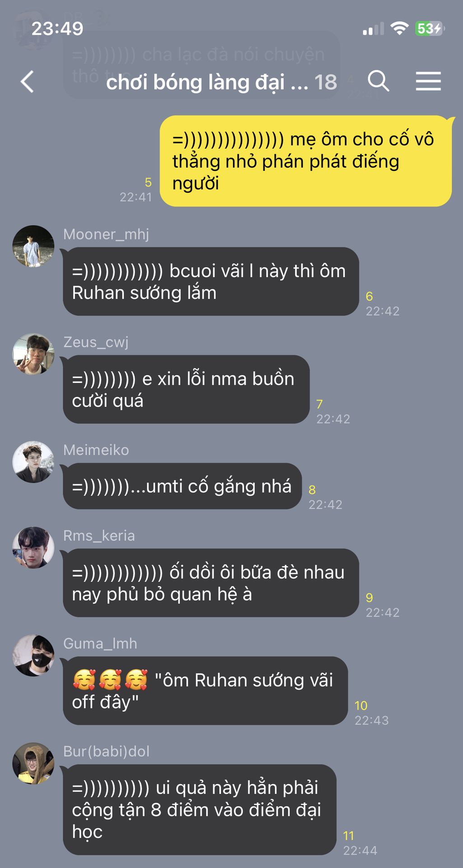This screenshot has height=868, width=463.
Task: Tap Mooner_mhj profile avatar
Action: pyautogui.click(x=33, y=246)
